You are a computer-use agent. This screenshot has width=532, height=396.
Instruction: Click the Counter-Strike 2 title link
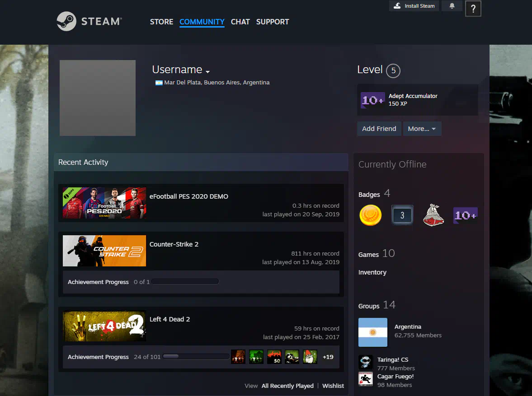(x=174, y=244)
